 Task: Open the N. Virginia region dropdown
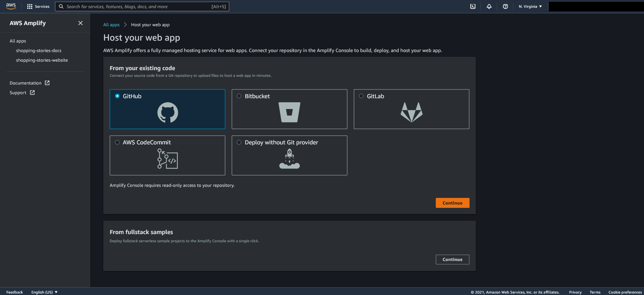530,7
